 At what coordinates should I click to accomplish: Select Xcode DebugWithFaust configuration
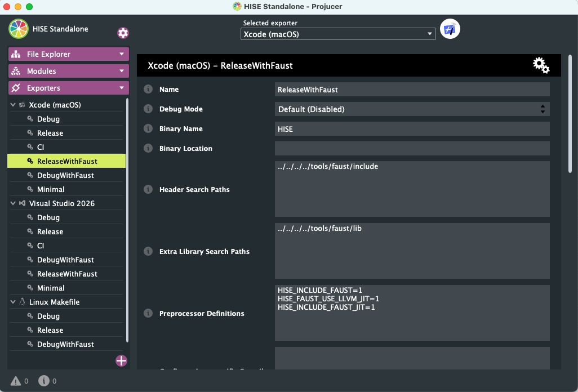pos(66,175)
